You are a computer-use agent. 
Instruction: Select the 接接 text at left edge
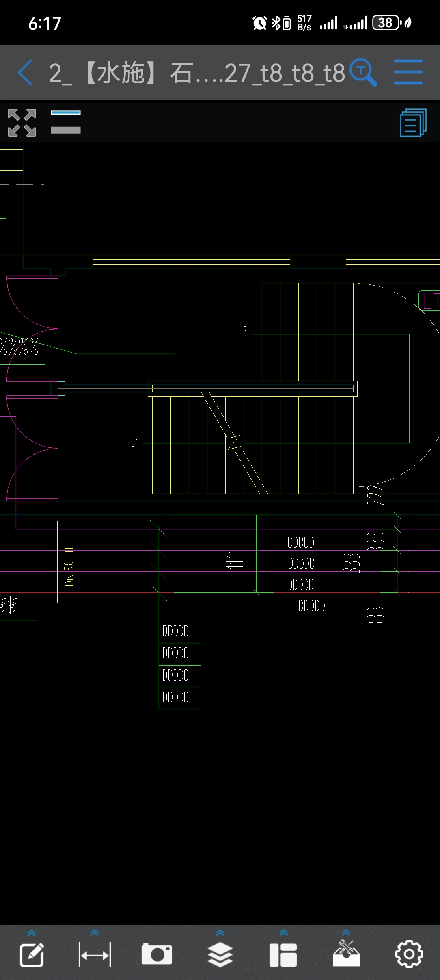coord(9,605)
